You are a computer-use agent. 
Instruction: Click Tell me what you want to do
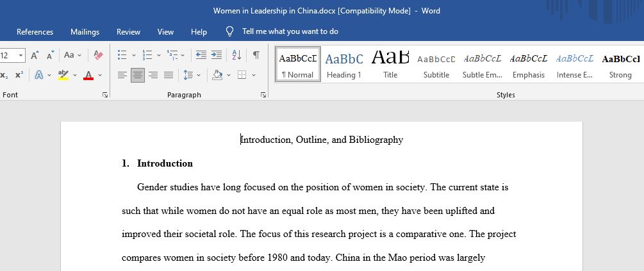[x=290, y=31]
